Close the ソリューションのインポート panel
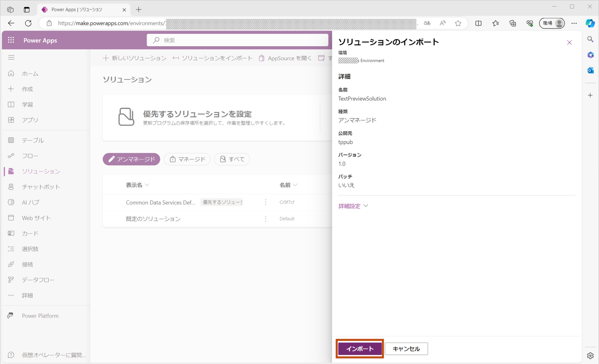 [x=569, y=42]
